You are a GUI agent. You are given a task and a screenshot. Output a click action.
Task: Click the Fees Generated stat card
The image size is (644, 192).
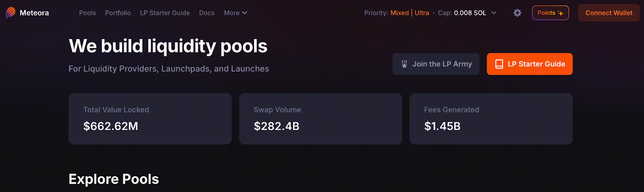(x=491, y=119)
